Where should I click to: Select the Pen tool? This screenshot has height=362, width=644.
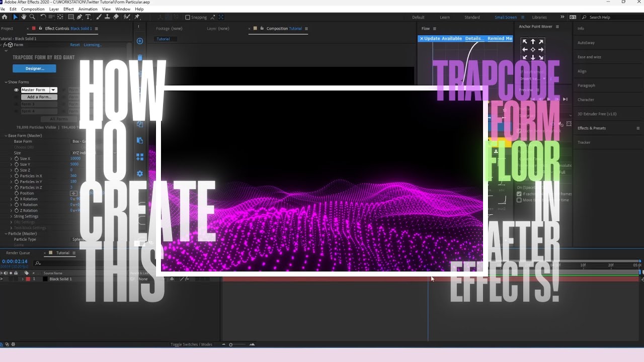pyautogui.click(x=79, y=17)
